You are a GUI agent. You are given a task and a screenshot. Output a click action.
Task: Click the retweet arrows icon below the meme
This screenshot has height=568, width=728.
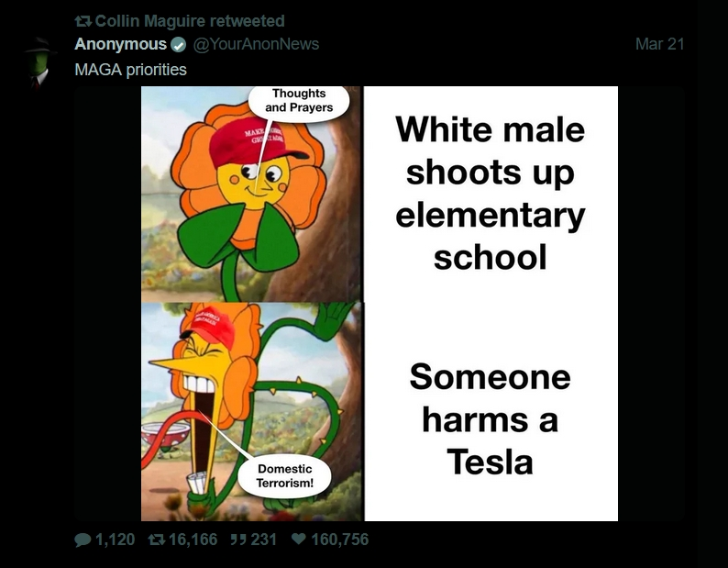coord(156,540)
